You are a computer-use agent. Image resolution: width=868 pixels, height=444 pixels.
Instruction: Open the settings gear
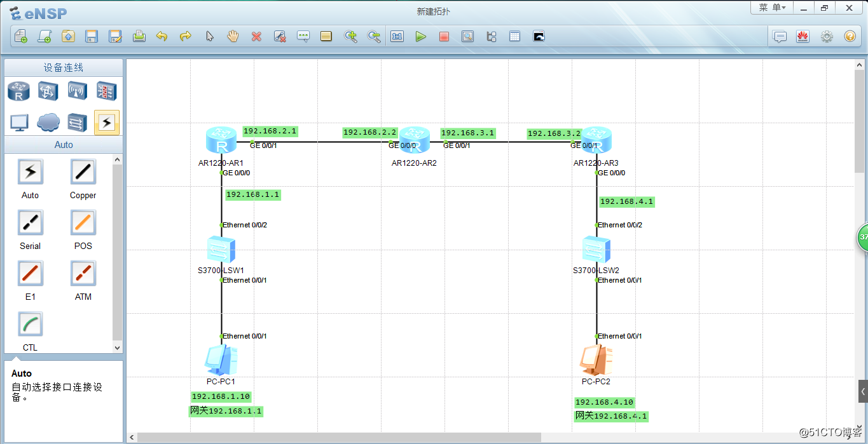tap(827, 36)
